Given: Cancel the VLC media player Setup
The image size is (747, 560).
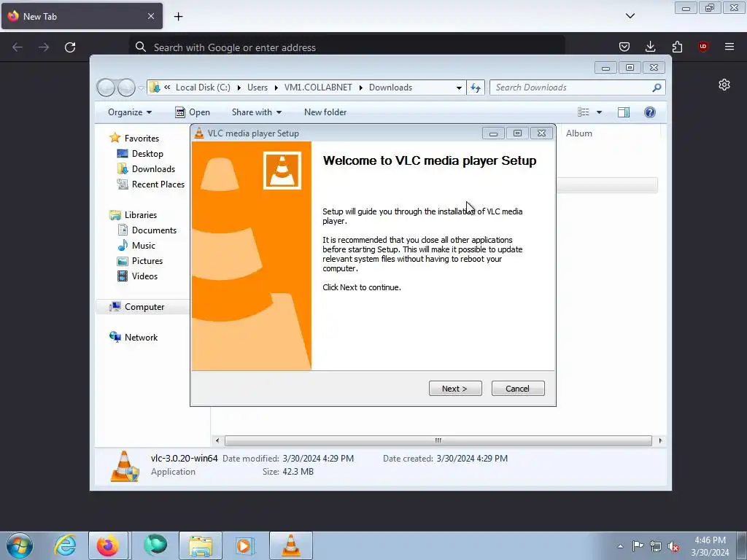Looking at the screenshot, I should 517,389.
